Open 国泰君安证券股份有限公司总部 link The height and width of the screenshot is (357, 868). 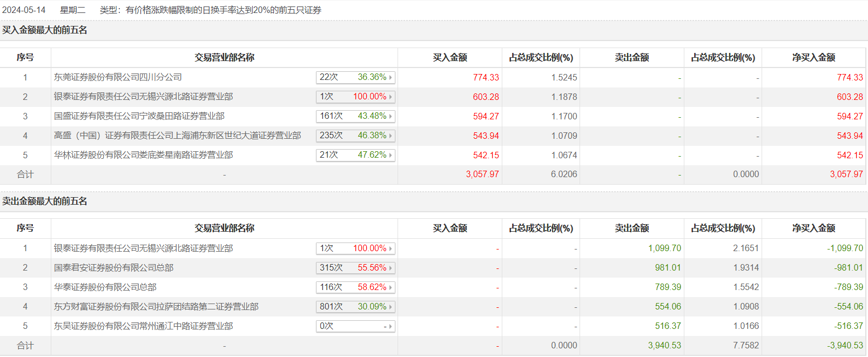pos(113,268)
